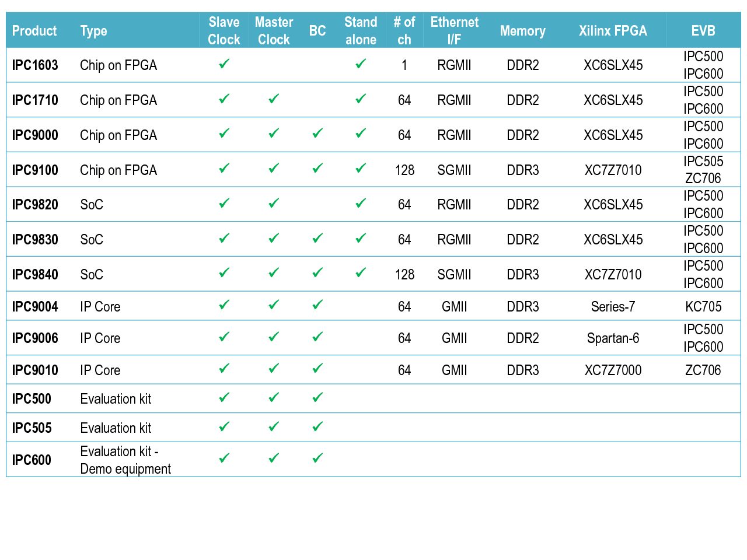Click the DDR3 memory cell for IPC9010

click(523, 370)
